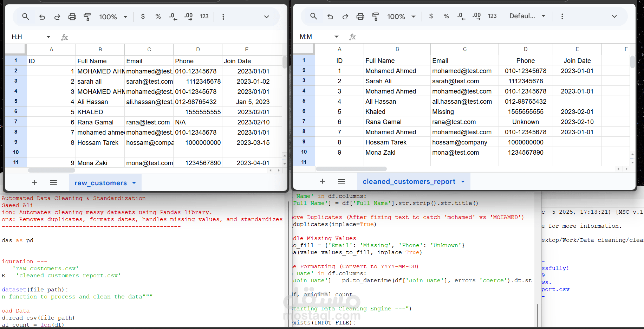Select the 'KHALED' name cell in raw_customers
Screen dimensions: 644x329
pos(100,112)
